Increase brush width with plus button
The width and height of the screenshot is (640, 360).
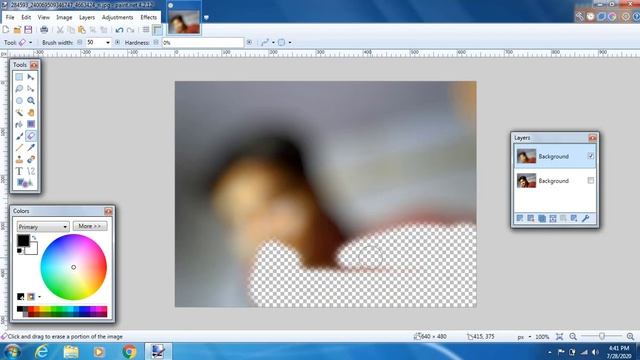pyautogui.click(x=118, y=42)
